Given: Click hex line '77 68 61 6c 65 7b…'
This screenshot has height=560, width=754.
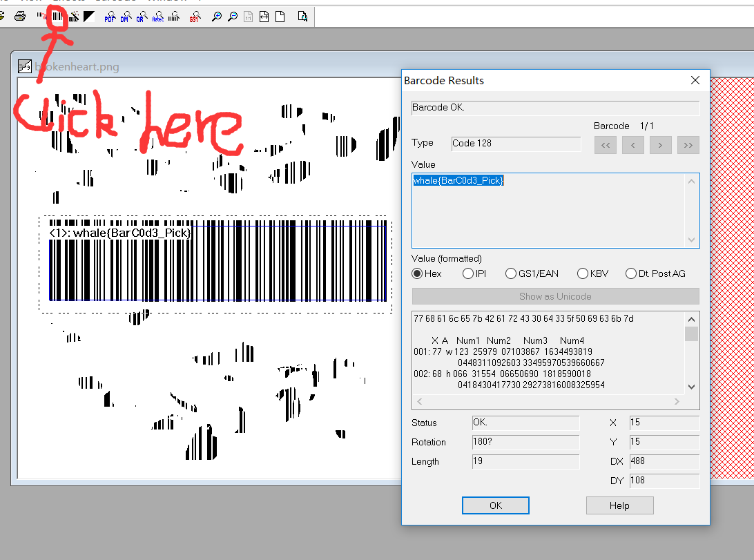Looking at the screenshot, I should [523, 319].
